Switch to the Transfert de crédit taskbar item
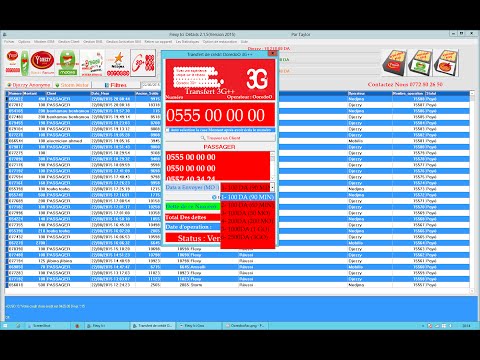This screenshot has width=480, height=360. [153, 326]
